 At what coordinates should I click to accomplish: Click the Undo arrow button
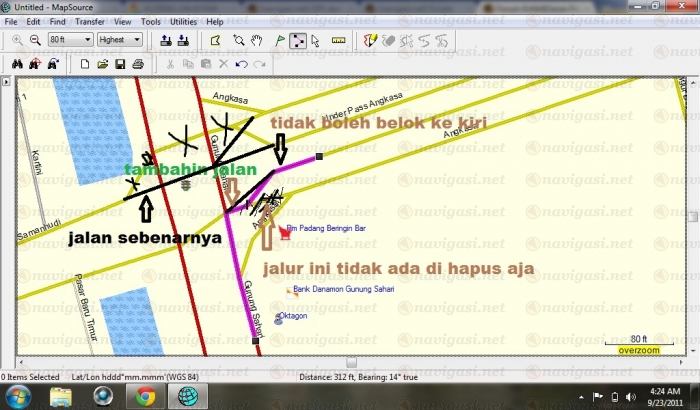click(x=241, y=65)
